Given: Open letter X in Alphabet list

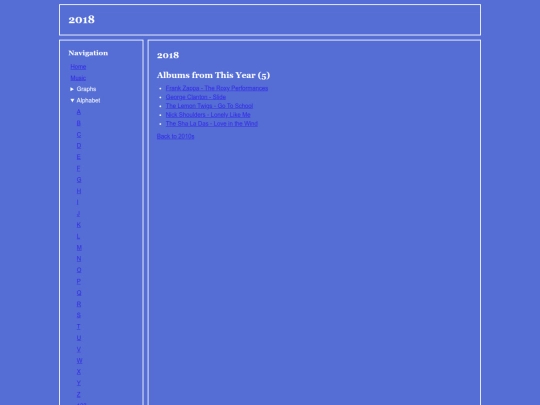Looking at the screenshot, I should coord(79,372).
